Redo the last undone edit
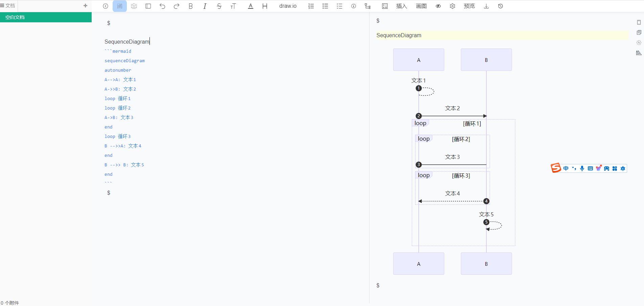Screen dimensions: 644x306 [177, 6]
